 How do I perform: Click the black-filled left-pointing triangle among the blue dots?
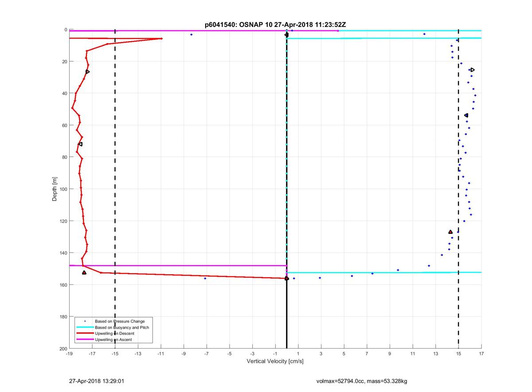(x=466, y=115)
